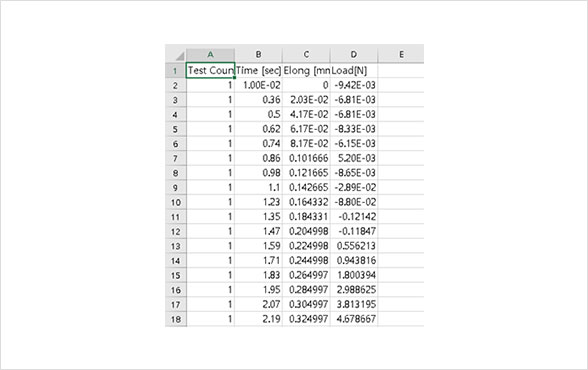Select column C header
The width and height of the screenshot is (588, 370).
[x=306, y=54]
